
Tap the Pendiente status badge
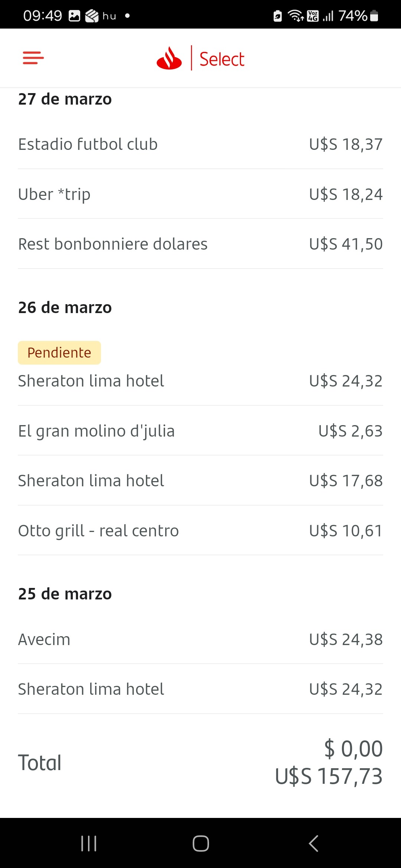point(59,352)
